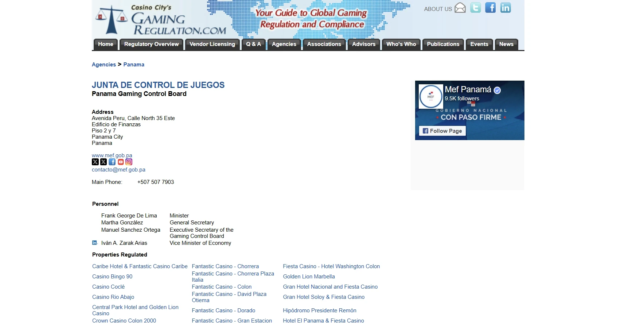Click the Facebook icon below www.mef.gob.pa
The width and height of the screenshot is (644, 324).
tap(112, 162)
